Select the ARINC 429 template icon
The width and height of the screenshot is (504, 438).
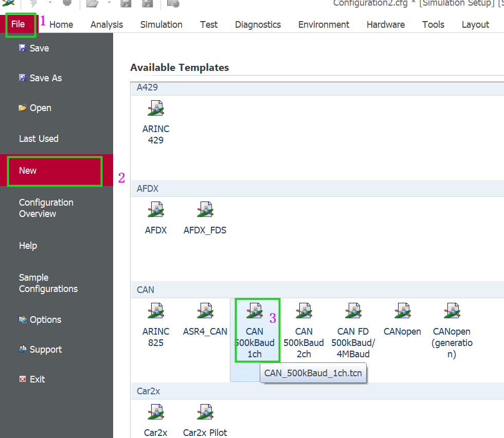(x=156, y=108)
